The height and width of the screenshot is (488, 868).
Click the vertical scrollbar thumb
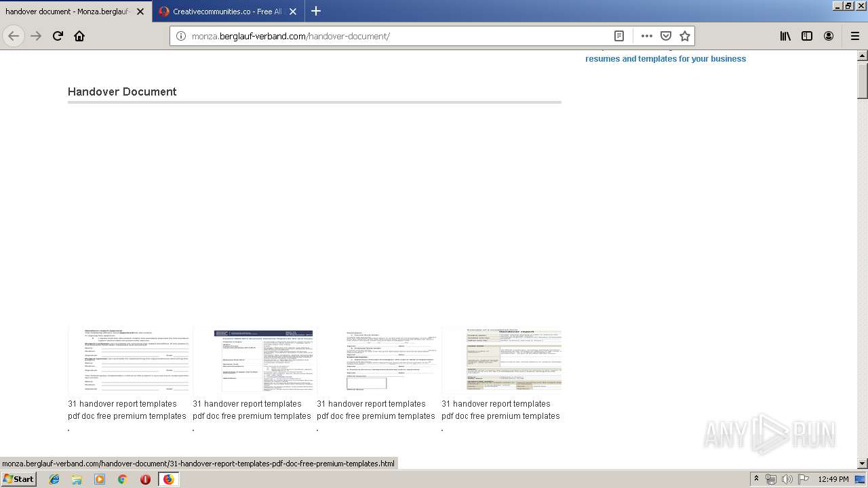(863, 80)
